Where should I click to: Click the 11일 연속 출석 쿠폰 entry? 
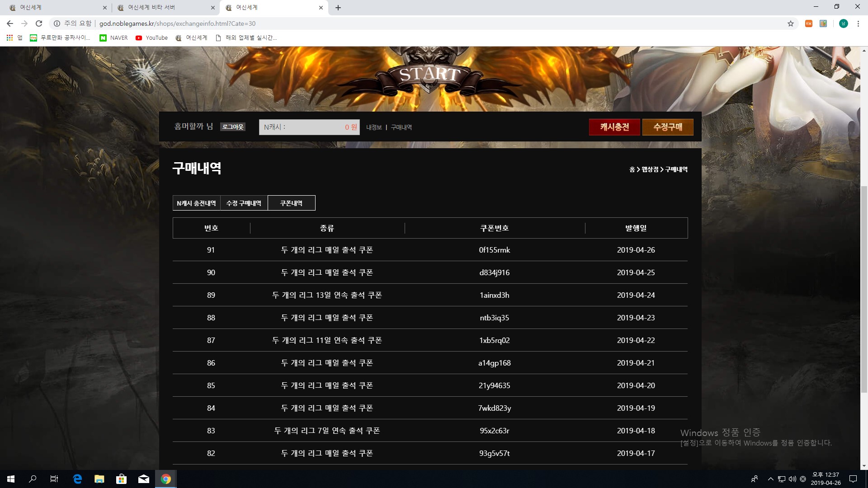pos(327,340)
